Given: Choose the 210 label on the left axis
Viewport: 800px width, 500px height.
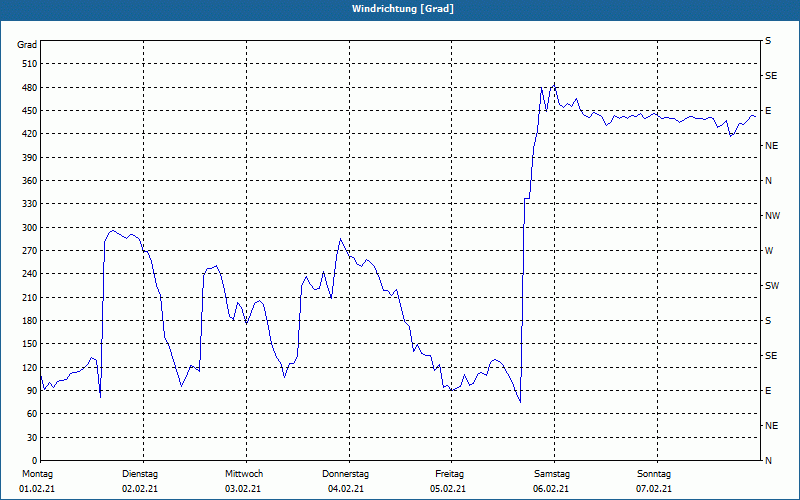Looking at the screenshot, I should point(30,297).
